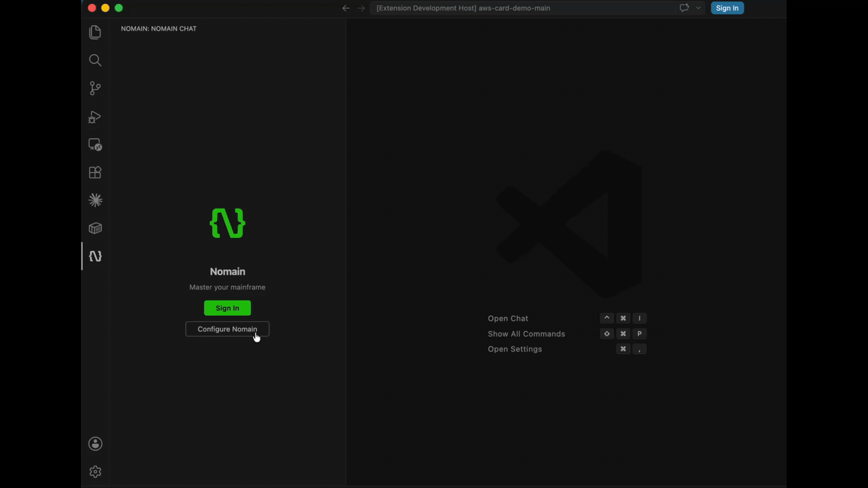868x488 pixels.
Task: Maximize the window with green button
Action: tap(119, 8)
